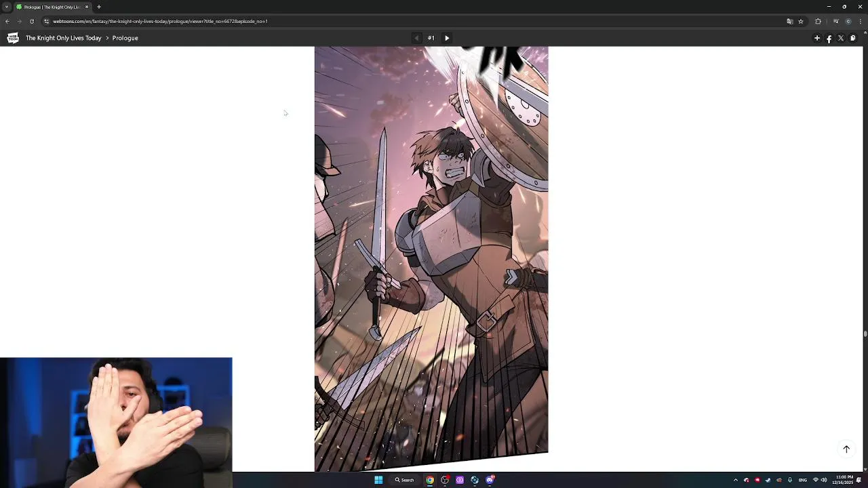This screenshot has width=868, height=488.
Task: Click the comic panel image
Action: (431, 259)
